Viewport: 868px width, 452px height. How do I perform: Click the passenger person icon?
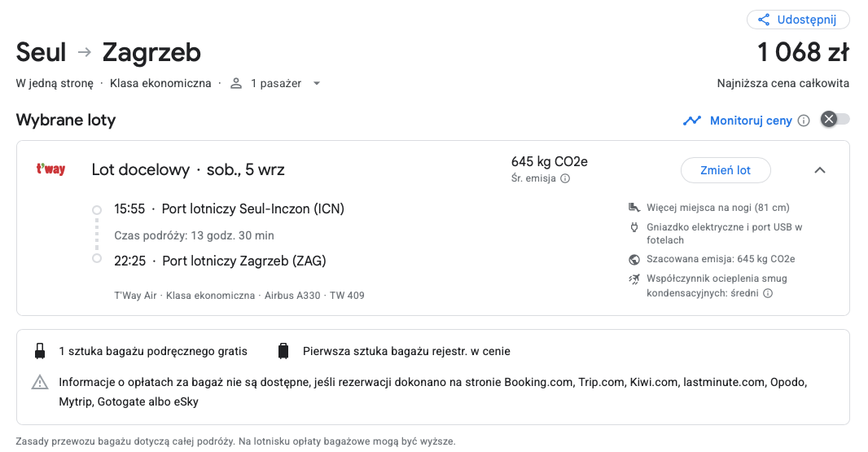click(x=236, y=83)
